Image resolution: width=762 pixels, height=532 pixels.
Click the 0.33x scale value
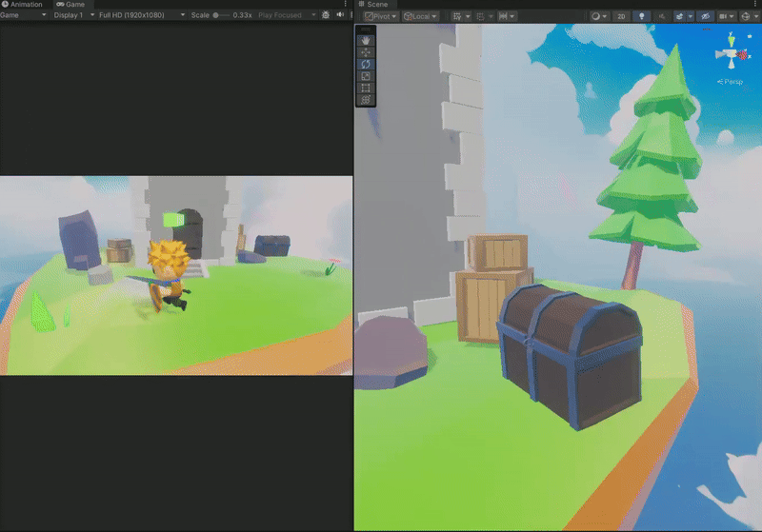pos(242,15)
